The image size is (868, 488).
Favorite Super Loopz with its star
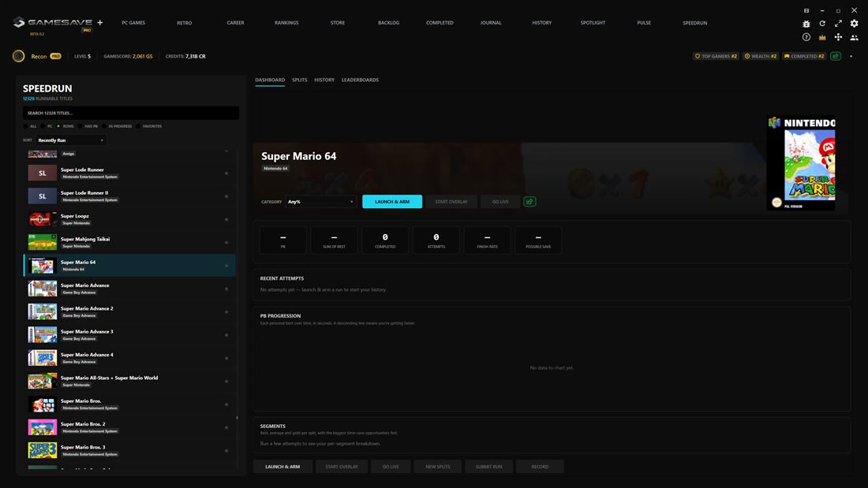pos(226,220)
